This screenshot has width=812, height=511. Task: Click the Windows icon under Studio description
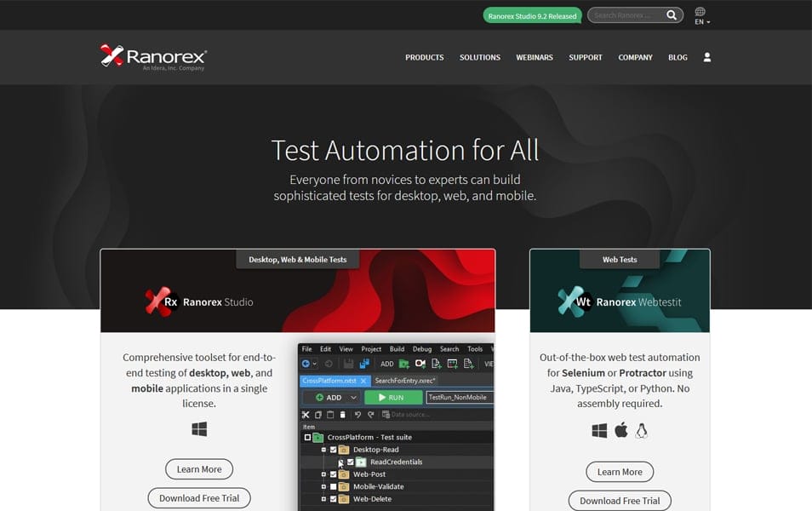pos(199,429)
